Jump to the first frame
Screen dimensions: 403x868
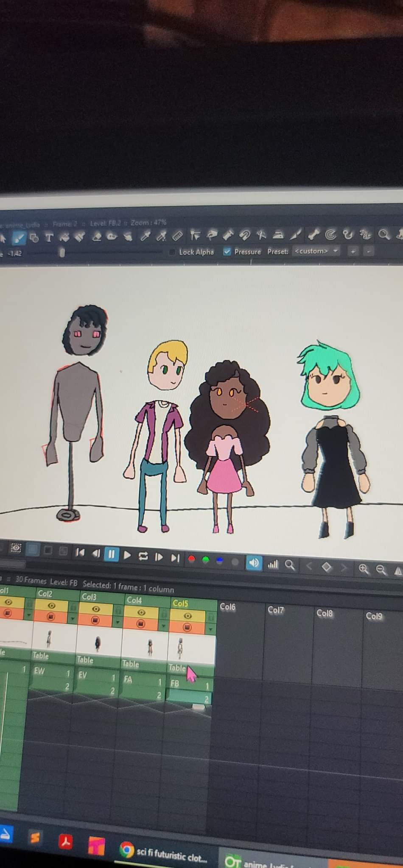pos(80,552)
